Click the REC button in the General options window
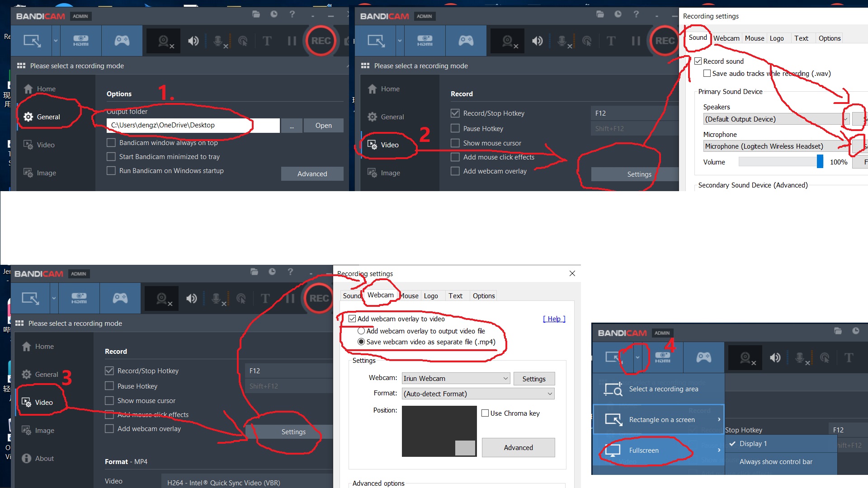The width and height of the screenshot is (868, 488). tap(321, 41)
